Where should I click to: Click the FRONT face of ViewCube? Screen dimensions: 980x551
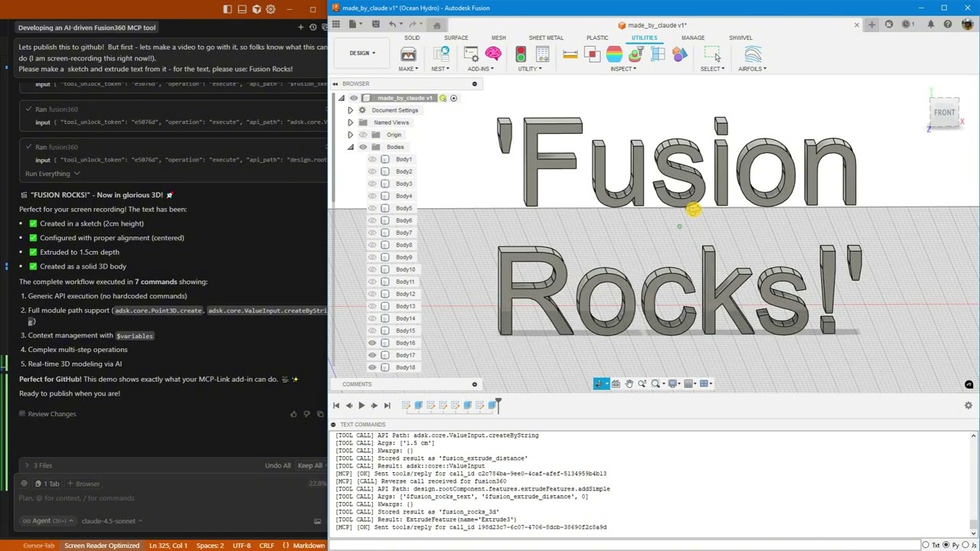click(x=945, y=112)
